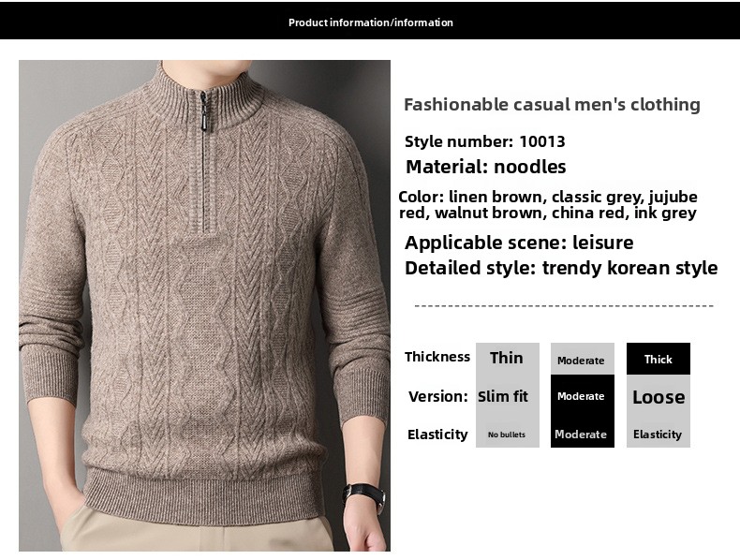
Task: Click the Applicable scene: leisure text
Action: (519, 243)
